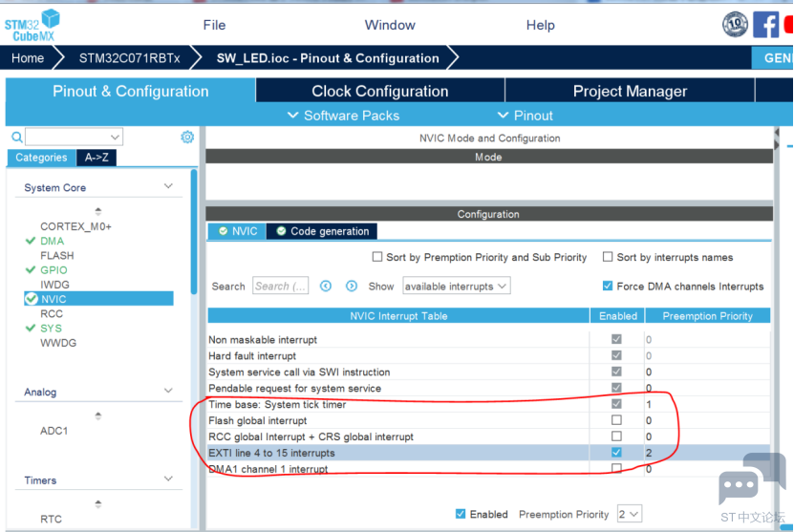The width and height of the screenshot is (794, 532).
Task: Select IWDG in System Core
Action: tap(54, 285)
